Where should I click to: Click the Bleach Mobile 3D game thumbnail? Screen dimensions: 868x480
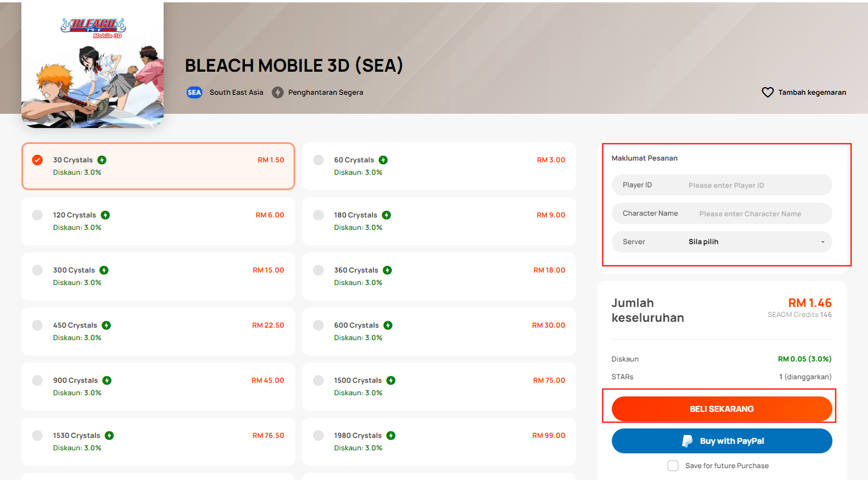tap(92, 64)
